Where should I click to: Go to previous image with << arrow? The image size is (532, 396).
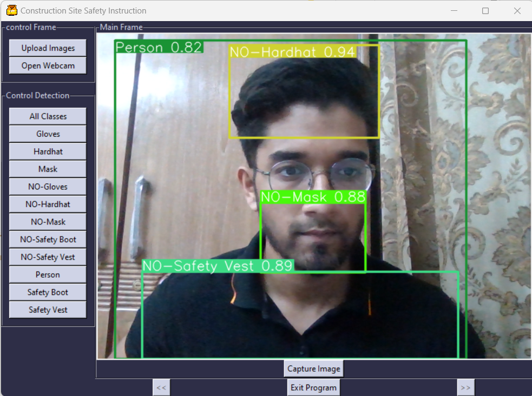161,387
